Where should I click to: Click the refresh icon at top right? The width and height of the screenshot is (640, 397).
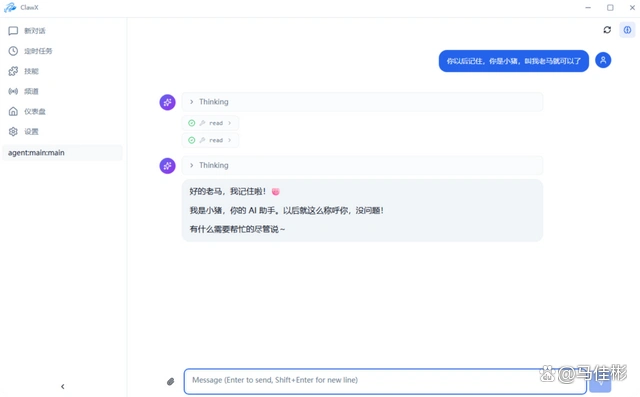point(607,30)
